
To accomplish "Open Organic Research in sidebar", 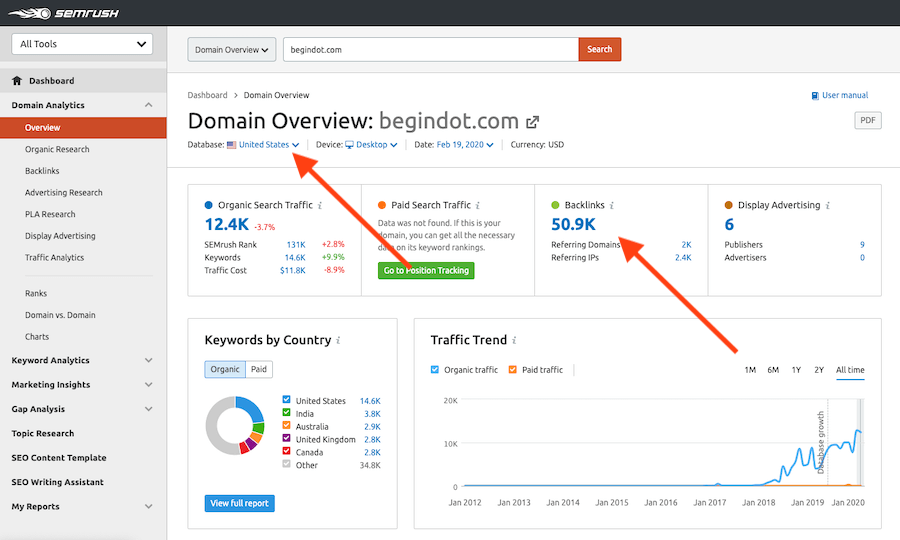I will click(57, 149).
